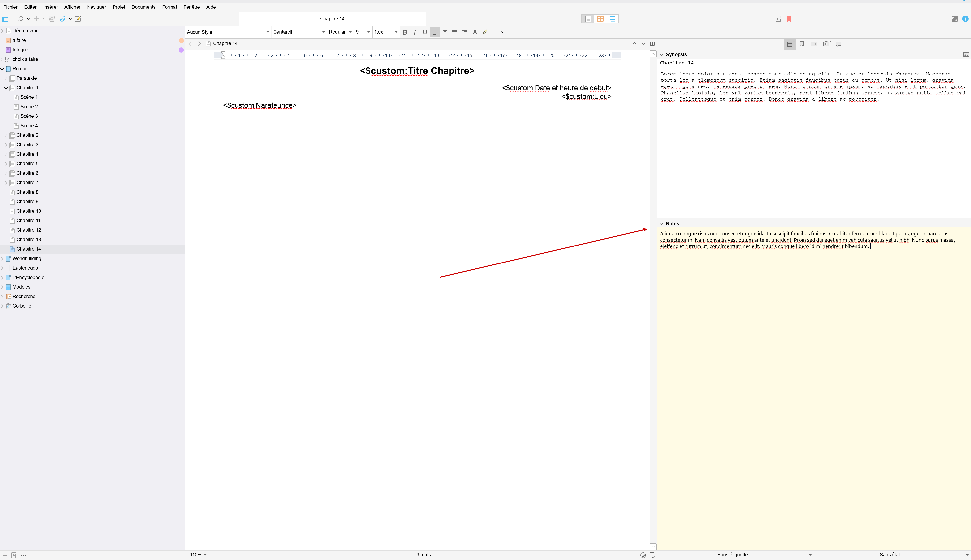
Task: Toggle Bold formatting
Action: (405, 32)
